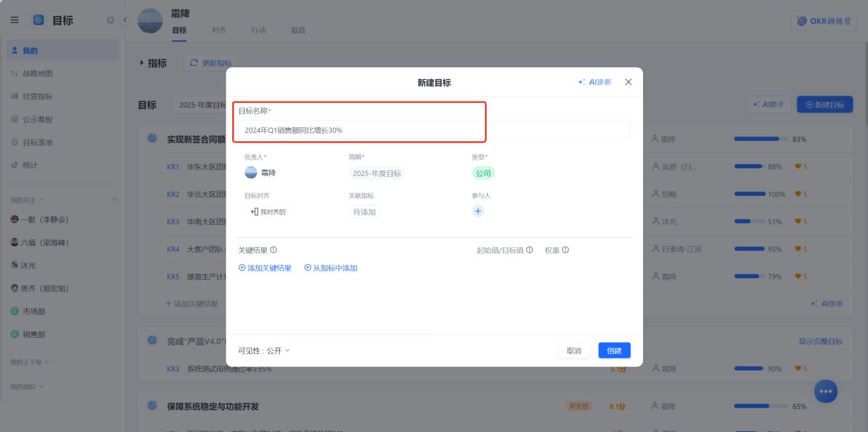Image resolution: width=868 pixels, height=432 pixels.
Task: Click the AI助手 button
Action: [x=768, y=104]
